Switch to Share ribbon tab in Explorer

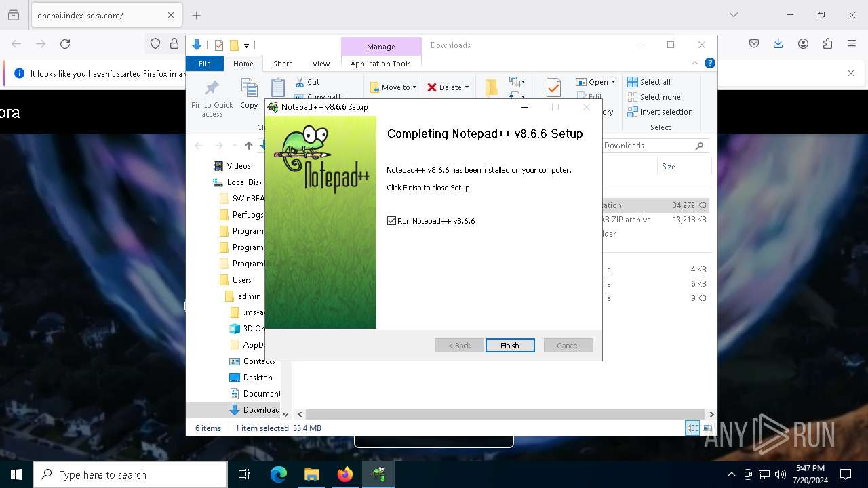[x=283, y=64]
